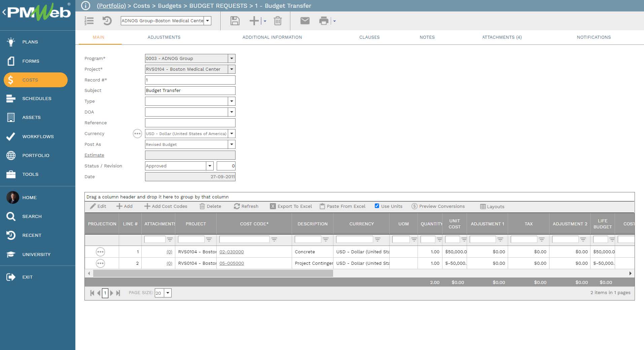Toggle the Use Units checkbox

click(x=377, y=206)
